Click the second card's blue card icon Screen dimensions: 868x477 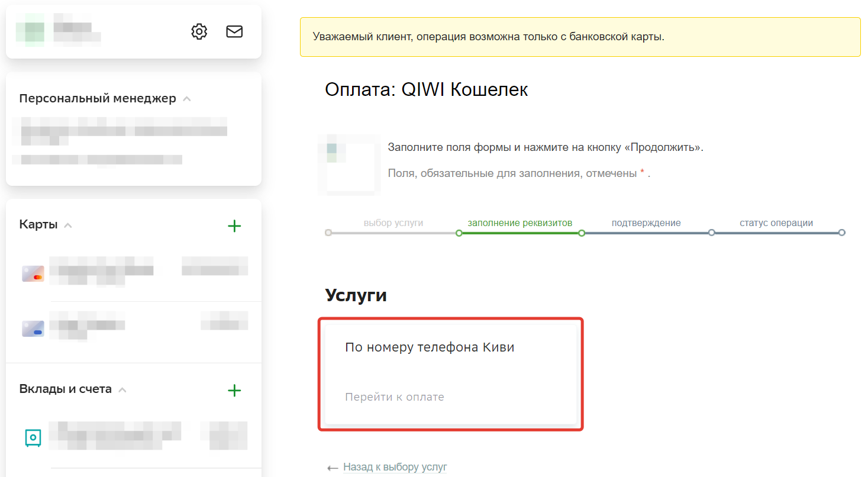(33, 328)
